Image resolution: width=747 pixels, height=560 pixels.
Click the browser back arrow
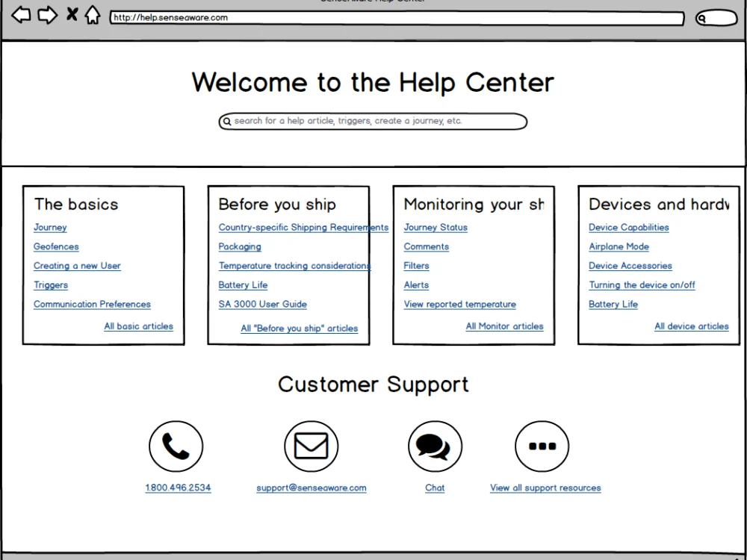point(21,15)
